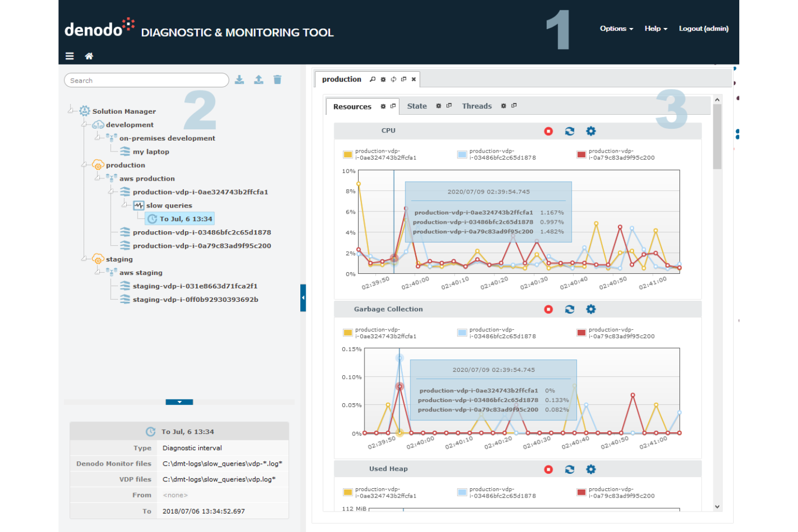
Task: Pop out the Threads tab
Action: pos(514,106)
